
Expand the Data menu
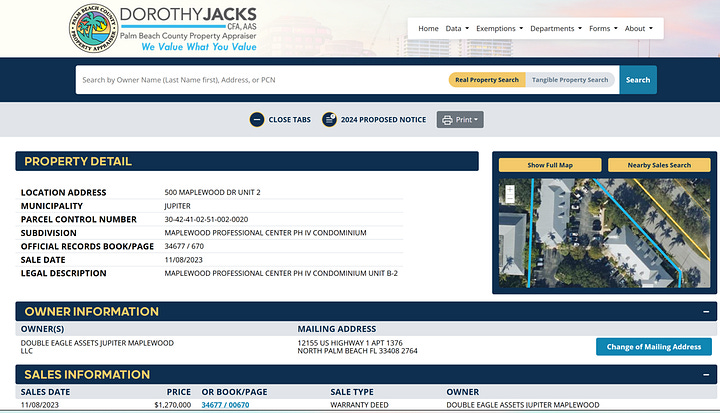click(457, 28)
